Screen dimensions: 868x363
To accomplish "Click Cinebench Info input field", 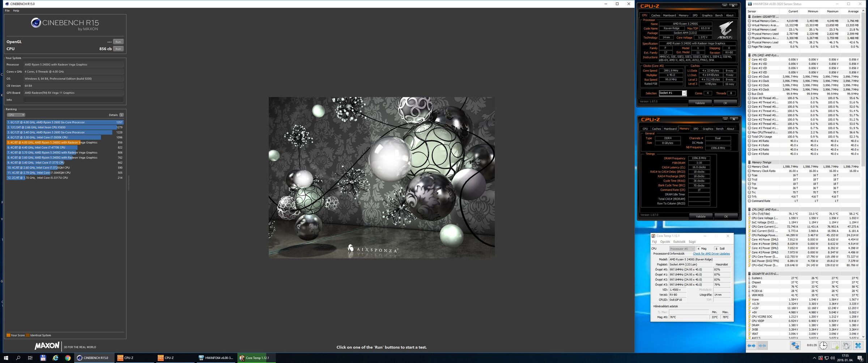I will click(73, 100).
